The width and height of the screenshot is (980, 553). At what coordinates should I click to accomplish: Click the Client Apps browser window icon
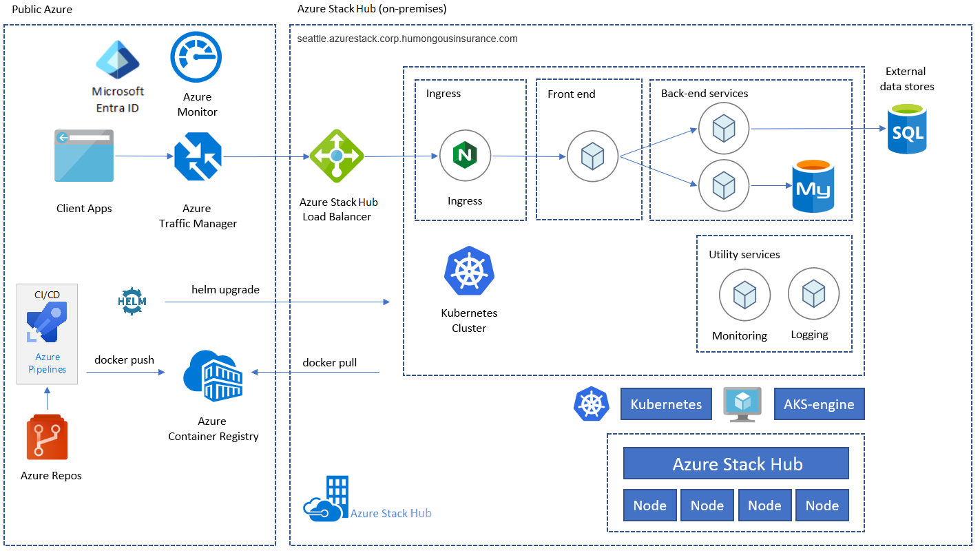point(84,156)
